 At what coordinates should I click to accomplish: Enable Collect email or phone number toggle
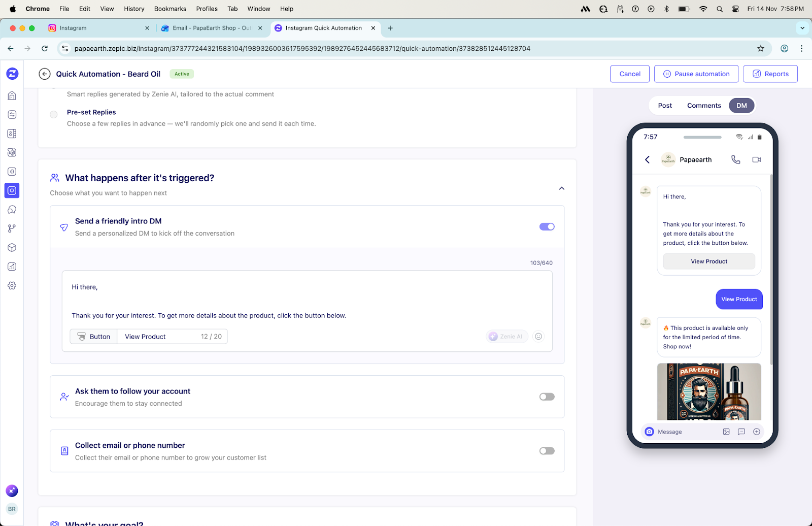(x=547, y=451)
